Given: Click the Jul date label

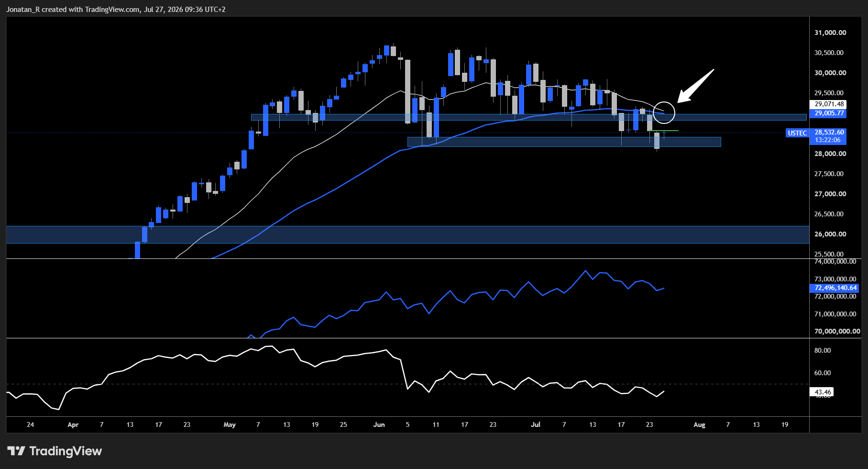Looking at the screenshot, I should (x=536, y=424).
